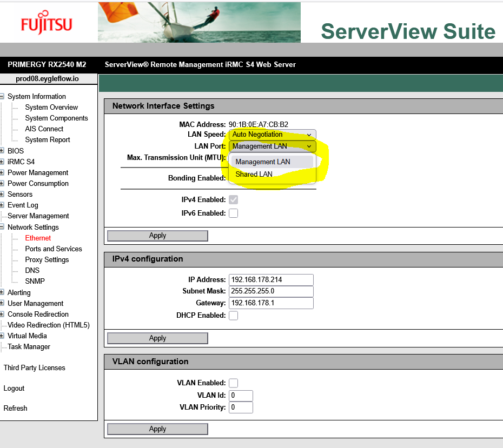This screenshot has width=503, height=448.
Task: Apply IPv4 configuration
Action: click(157, 338)
